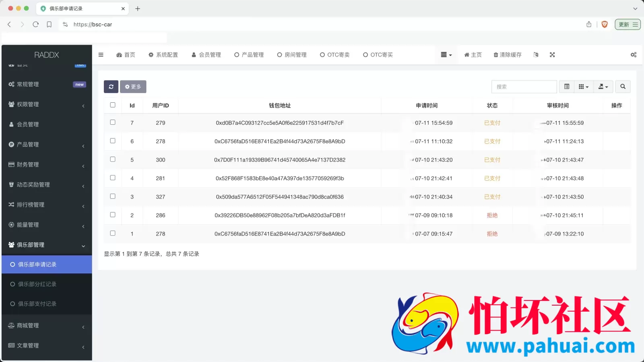Click the RADDX logo title

47,55
